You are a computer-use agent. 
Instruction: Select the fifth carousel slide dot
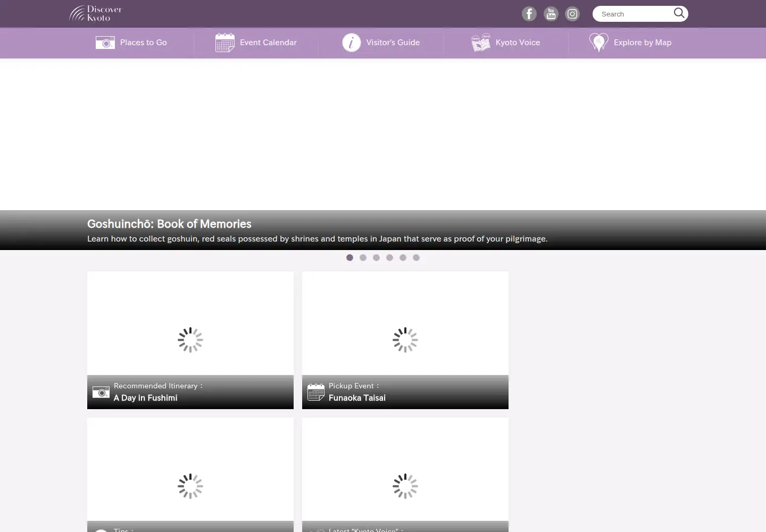(x=403, y=257)
